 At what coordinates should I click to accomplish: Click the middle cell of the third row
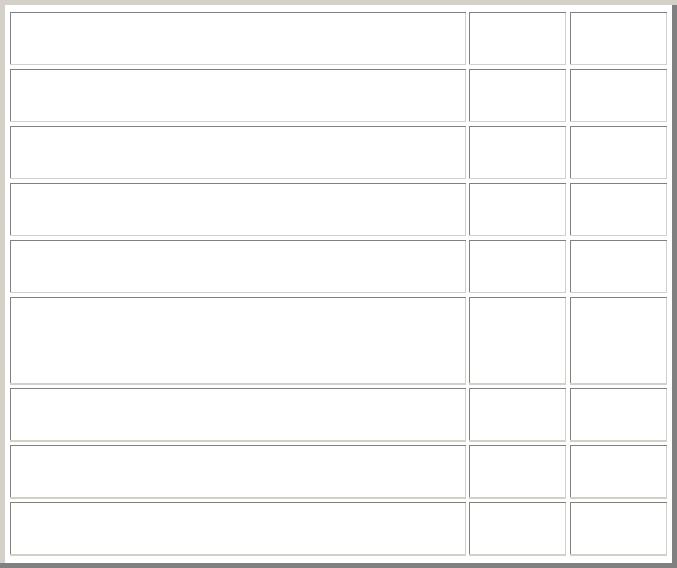point(517,152)
